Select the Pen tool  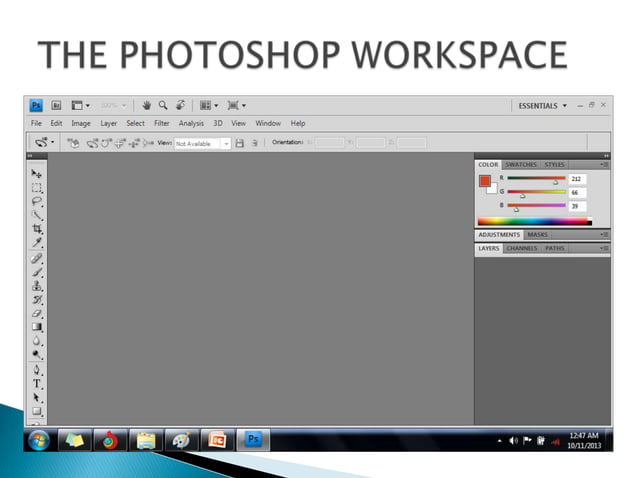(x=37, y=370)
